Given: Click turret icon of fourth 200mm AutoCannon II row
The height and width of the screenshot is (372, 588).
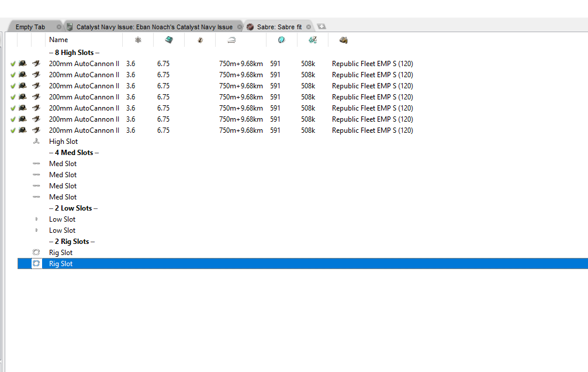Looking at the screenshot, I should coord(36,97).
